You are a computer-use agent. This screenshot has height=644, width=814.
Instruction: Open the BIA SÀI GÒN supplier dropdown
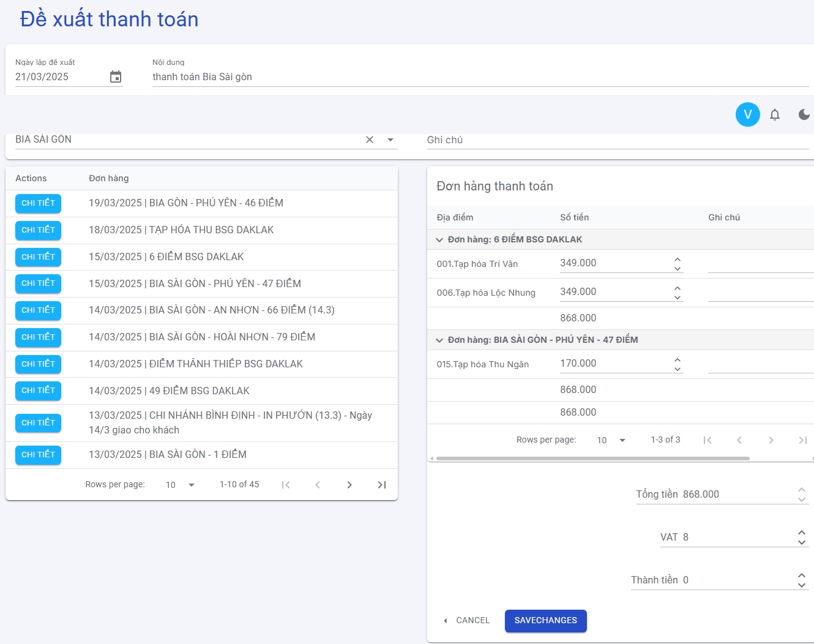point(390,140)
